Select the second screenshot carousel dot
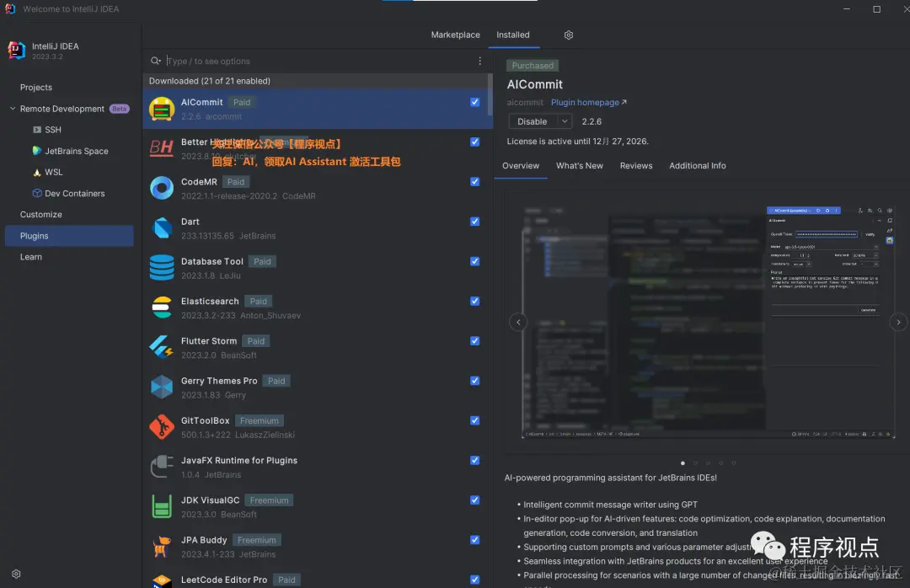 pyautogui.click(x=695, y=463)
